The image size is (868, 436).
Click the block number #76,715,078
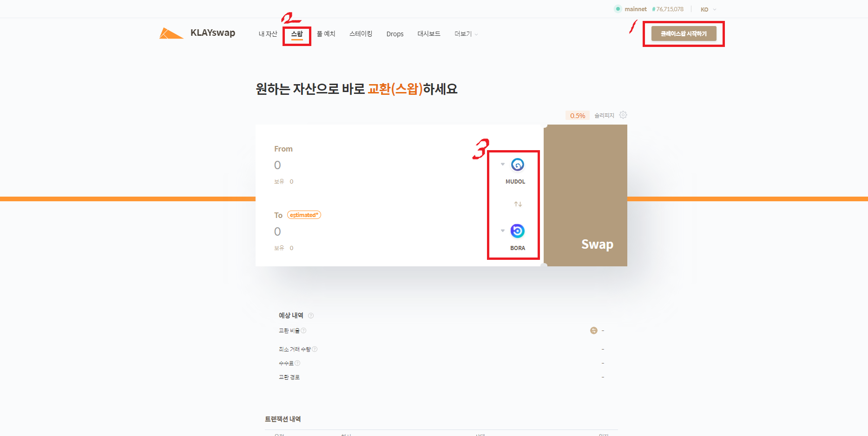coord(668,9)
